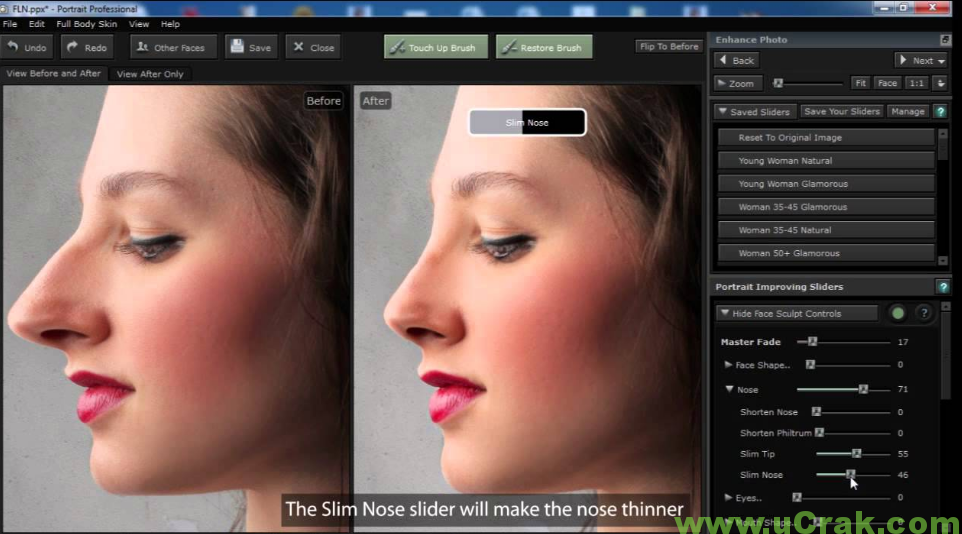Open Saved Sliders help icon
Viewport: 962px width, 534px height.
tap(940, 112)
